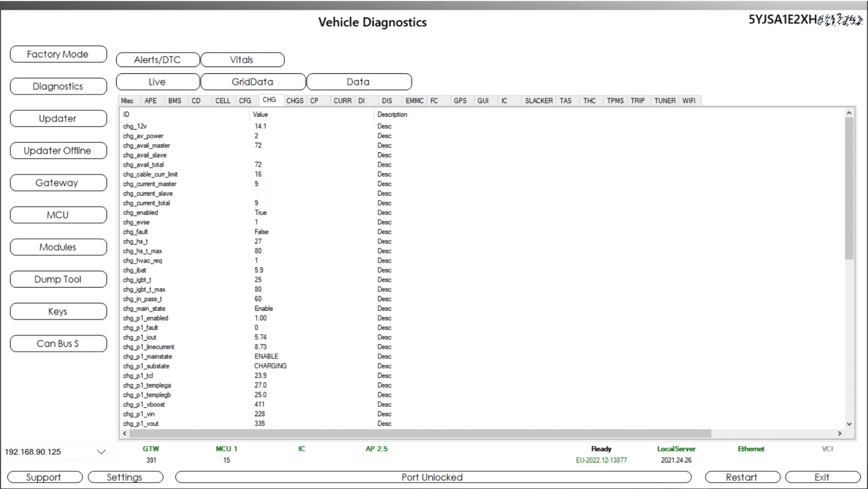Click the vertical scrollbar down arrow
The width and height of the screenshot is (868, 489).
[x=849, y=424]
